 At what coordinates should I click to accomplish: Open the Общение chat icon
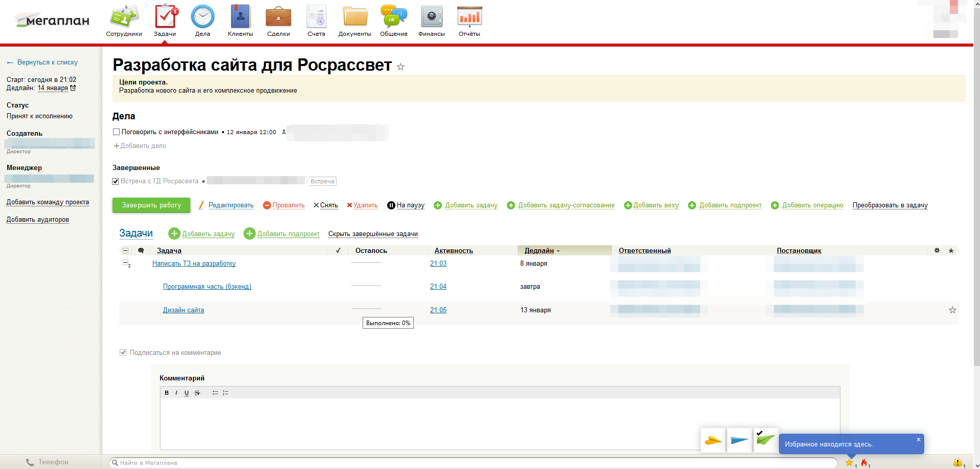[394, 20]
